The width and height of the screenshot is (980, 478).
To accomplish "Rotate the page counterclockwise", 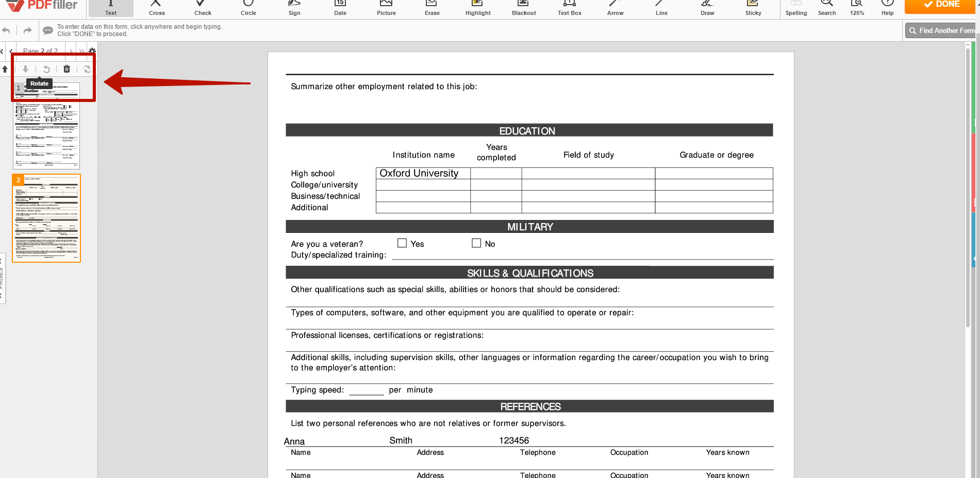I will tap(46, 69).
